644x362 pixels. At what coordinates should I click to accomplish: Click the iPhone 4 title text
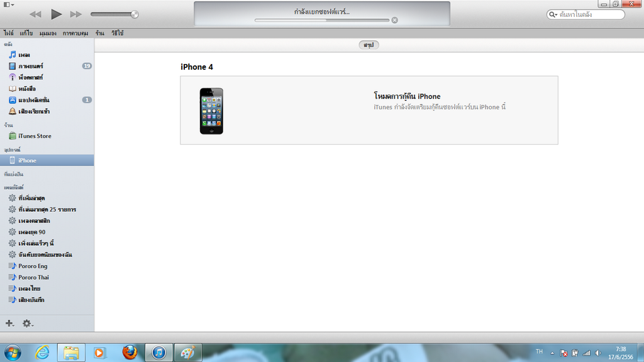[197, 67]
